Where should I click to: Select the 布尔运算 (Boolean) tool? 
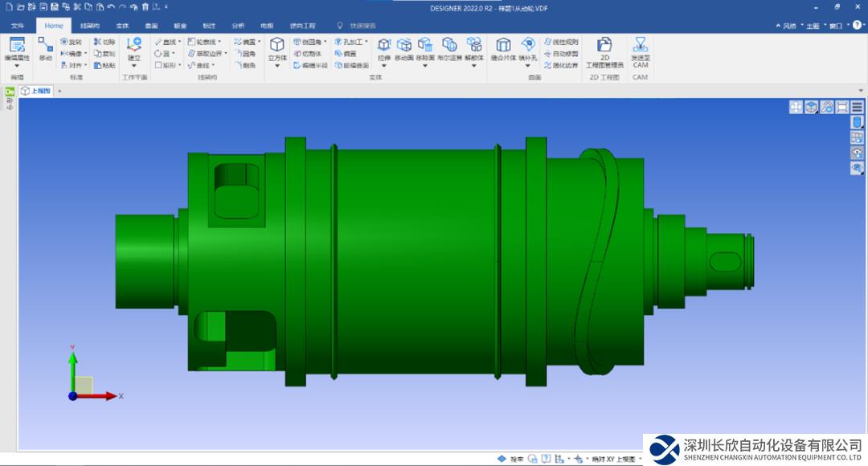tap(449, 47)
